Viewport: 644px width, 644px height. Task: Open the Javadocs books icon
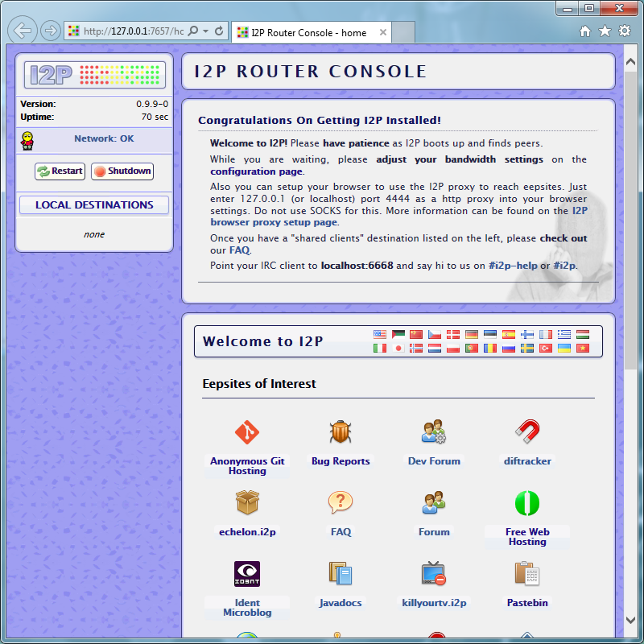pos(341,573)
